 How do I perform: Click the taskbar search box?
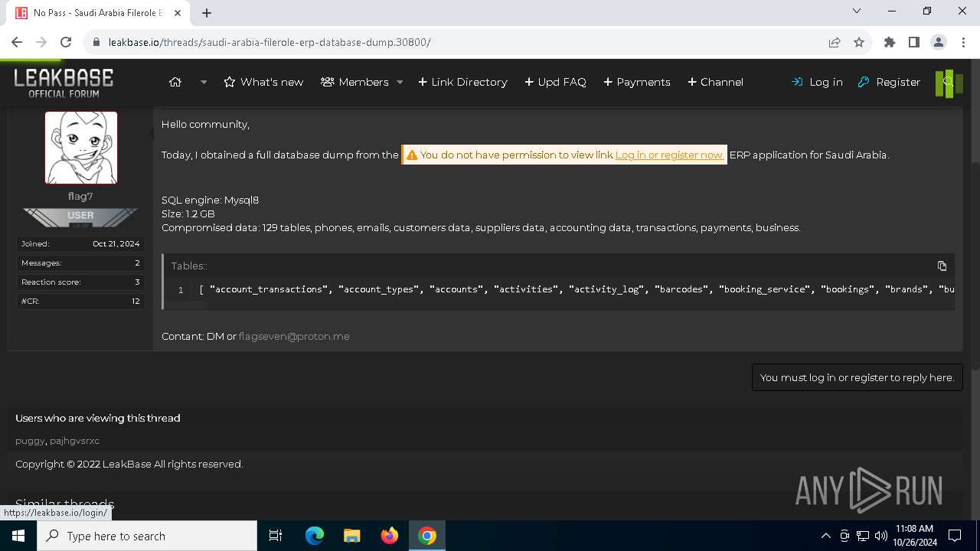pos(147,536)
